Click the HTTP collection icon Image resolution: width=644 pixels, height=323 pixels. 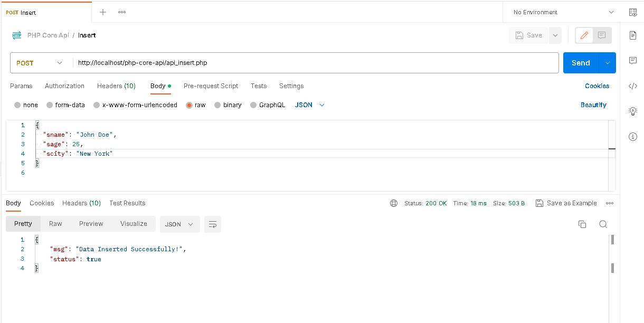[x=17, y=35]
